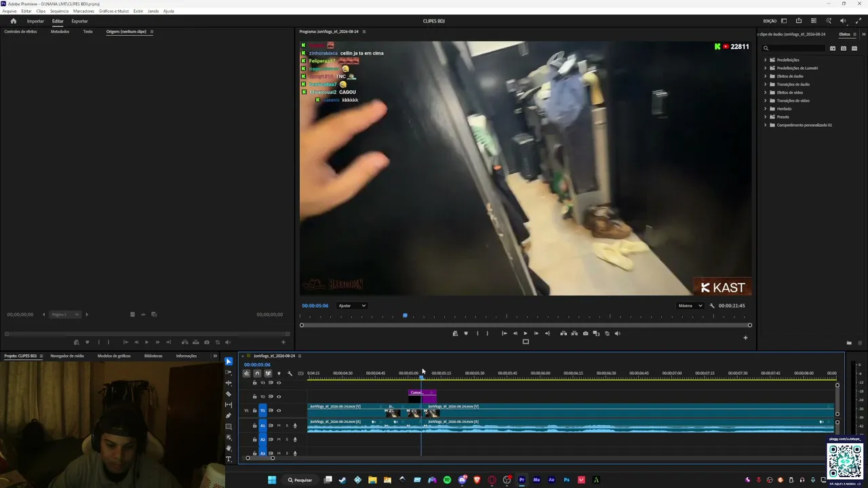Toggle linked selection in the timeline
Screen dimensions: 868x488
268,373
